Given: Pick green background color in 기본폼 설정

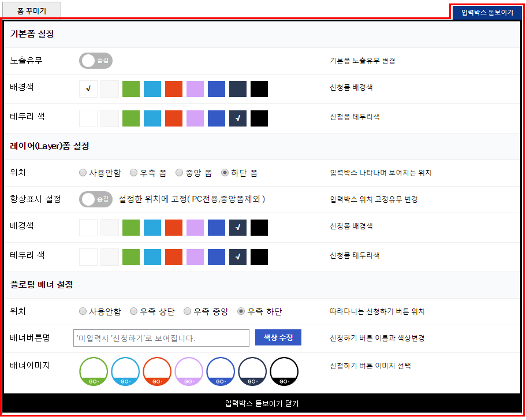Looking at the screenshot, I should pyautogui.click(x=131, y=89).
